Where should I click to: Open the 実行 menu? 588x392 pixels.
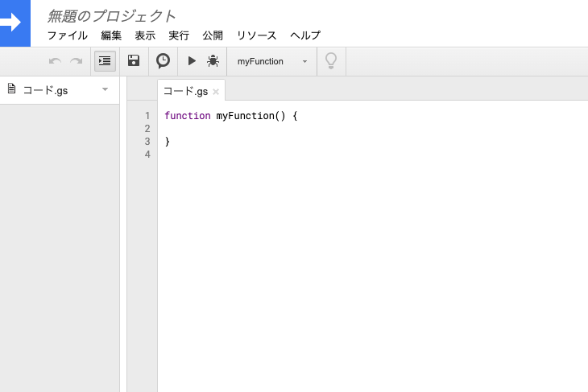179,35
